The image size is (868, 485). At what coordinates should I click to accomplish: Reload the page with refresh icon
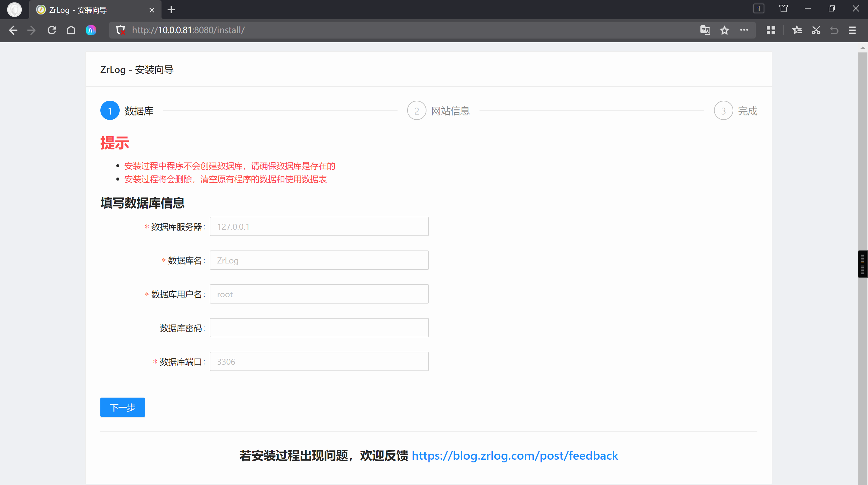pos(52,30)
